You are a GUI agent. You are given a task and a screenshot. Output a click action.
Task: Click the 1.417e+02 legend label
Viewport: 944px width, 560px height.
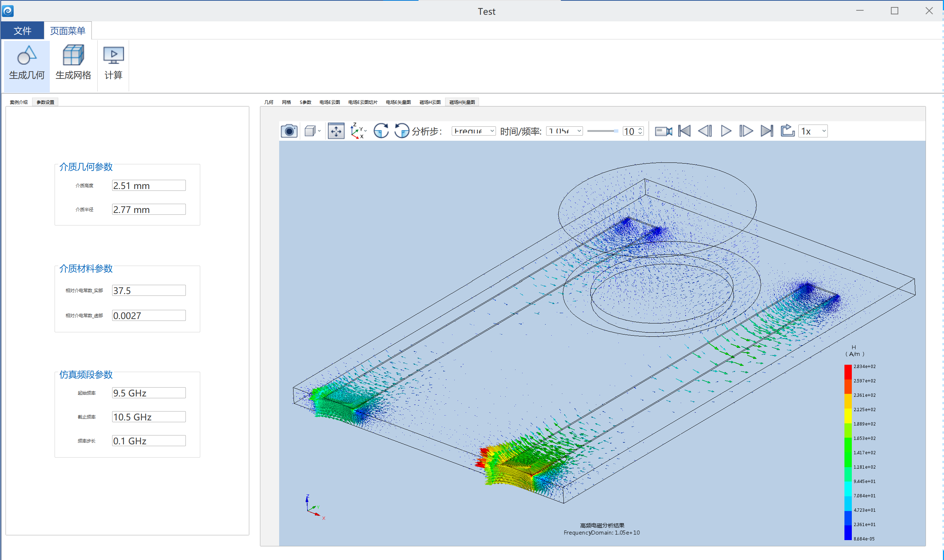(x=865, y=453)
